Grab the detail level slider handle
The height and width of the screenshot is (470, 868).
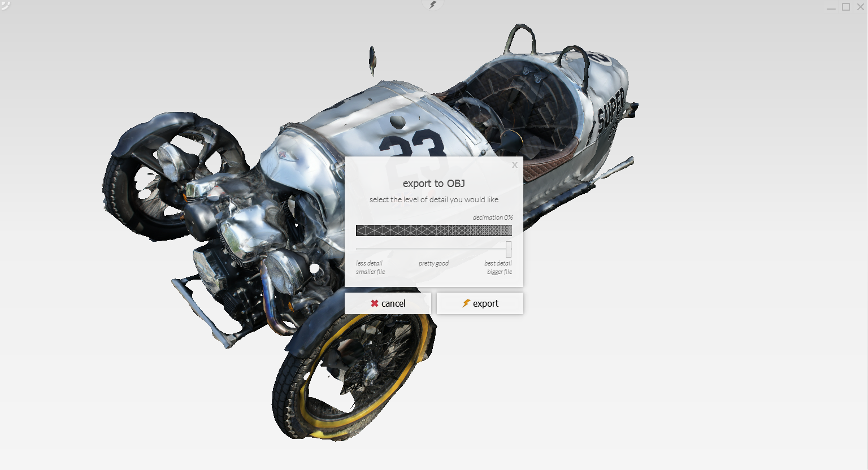pyautogui.click(x=509, y=249)
